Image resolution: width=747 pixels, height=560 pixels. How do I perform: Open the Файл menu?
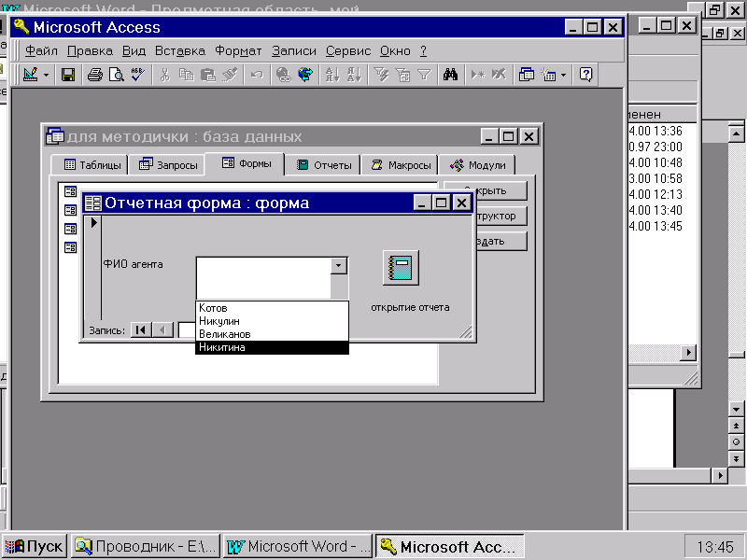point(41,51)
